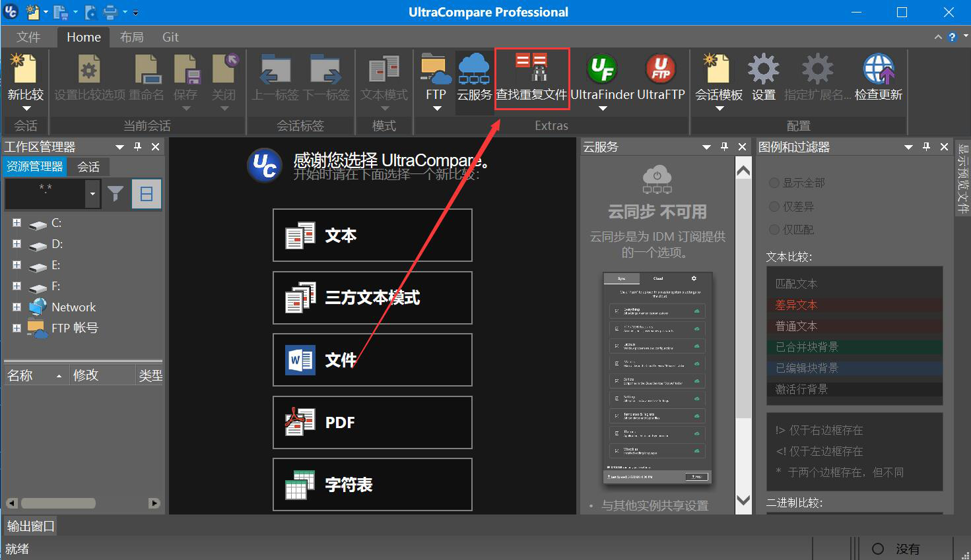Sort by the 名称 column header
Image resolution: width=971 pixels, height=560 pixels.
[x=36, y=375]
